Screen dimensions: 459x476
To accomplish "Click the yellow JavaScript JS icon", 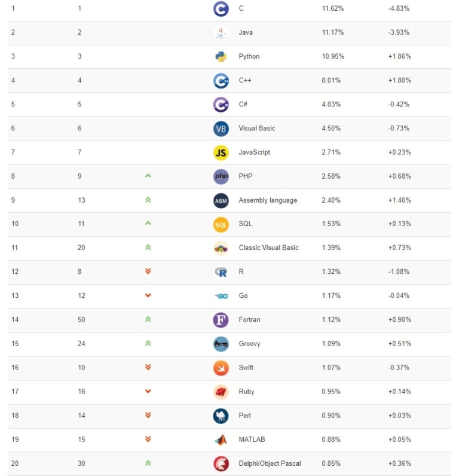I will (221, 152).
